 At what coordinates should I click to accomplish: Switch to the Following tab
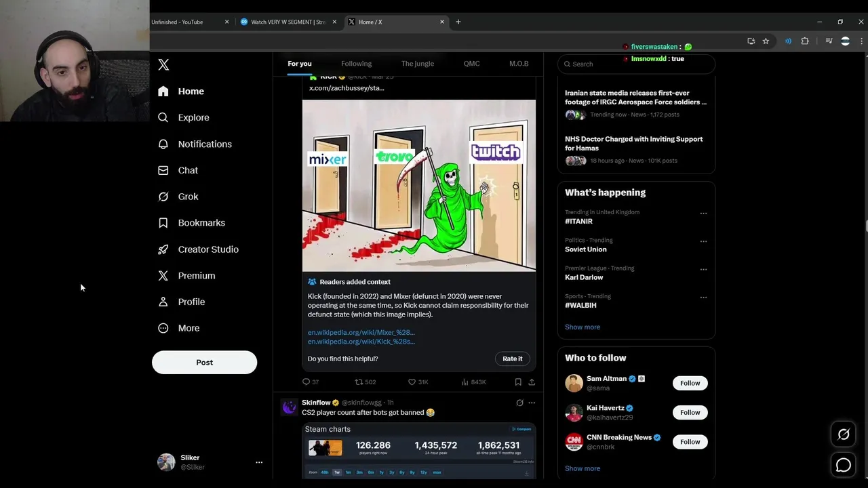(356, 64)
